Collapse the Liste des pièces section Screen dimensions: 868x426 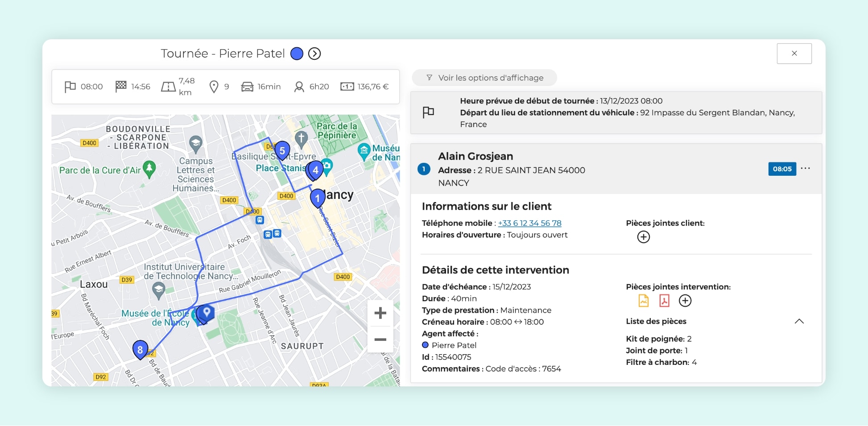tap(800, 321)
